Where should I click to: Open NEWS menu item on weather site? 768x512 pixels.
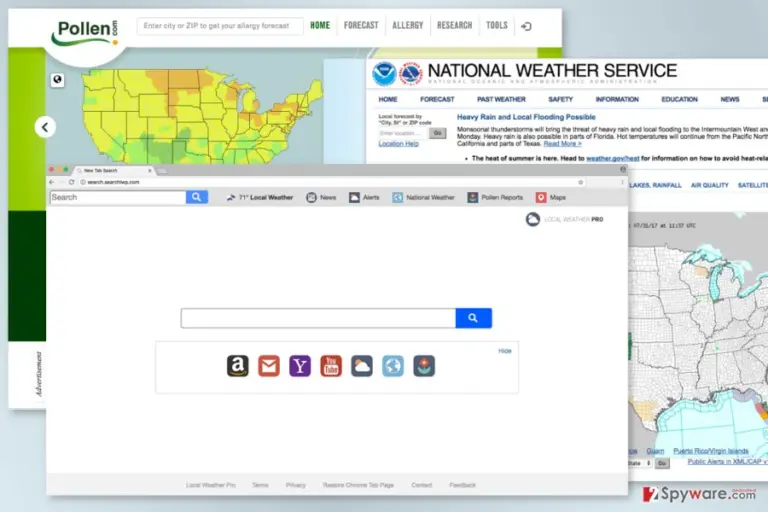click(x=730, y=99)
